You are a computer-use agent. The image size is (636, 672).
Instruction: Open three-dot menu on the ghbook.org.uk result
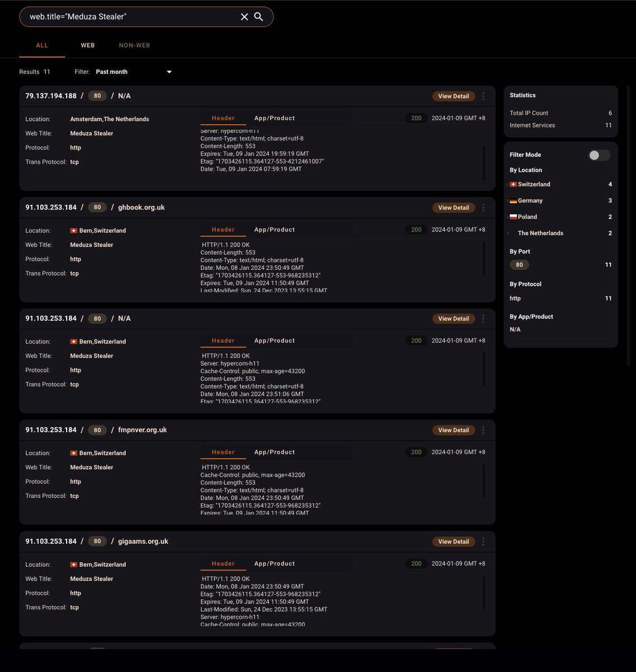click(483, 208)
